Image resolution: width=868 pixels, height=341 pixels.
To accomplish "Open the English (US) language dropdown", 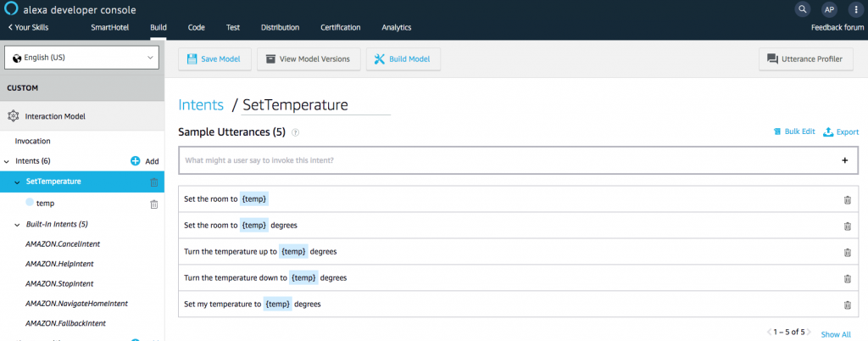I will coord(82,58).
